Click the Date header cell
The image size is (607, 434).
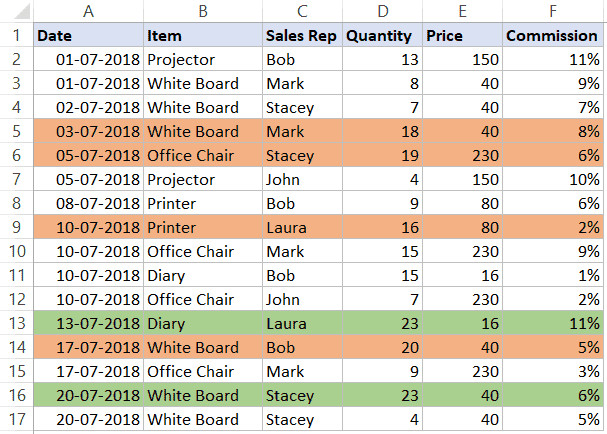(x=88, y=35)
